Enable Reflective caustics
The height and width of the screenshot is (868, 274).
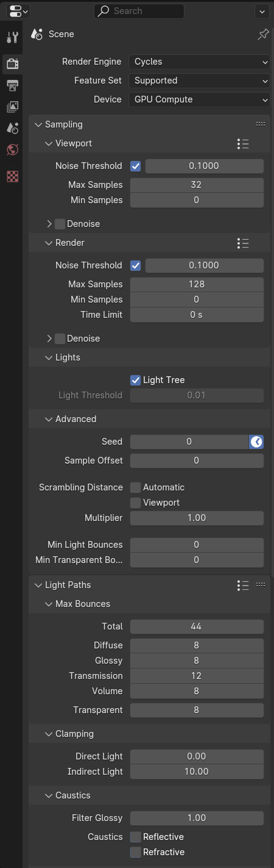[x=136, y=837]
